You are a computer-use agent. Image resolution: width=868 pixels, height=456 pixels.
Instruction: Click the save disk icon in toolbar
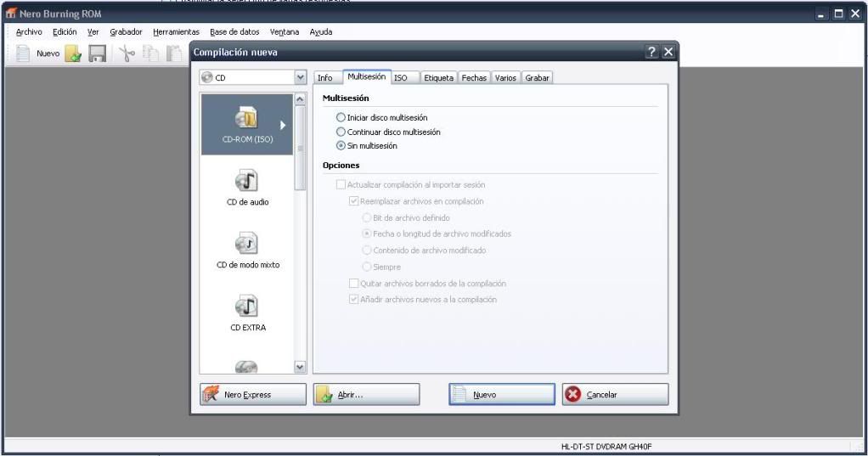tap(98, 53)
